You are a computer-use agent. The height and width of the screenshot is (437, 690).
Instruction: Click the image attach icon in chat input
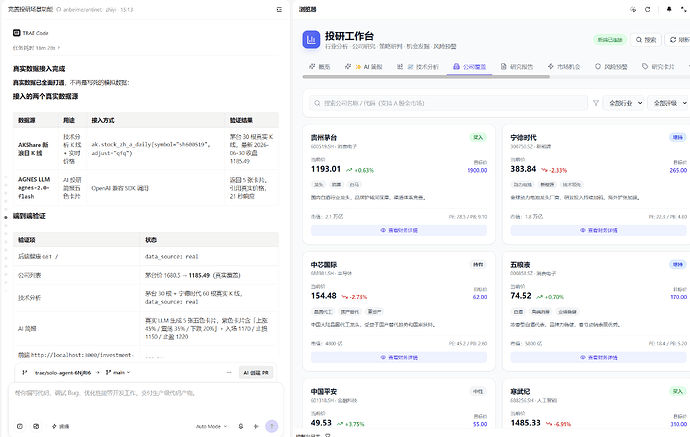(x=36, y=426)
